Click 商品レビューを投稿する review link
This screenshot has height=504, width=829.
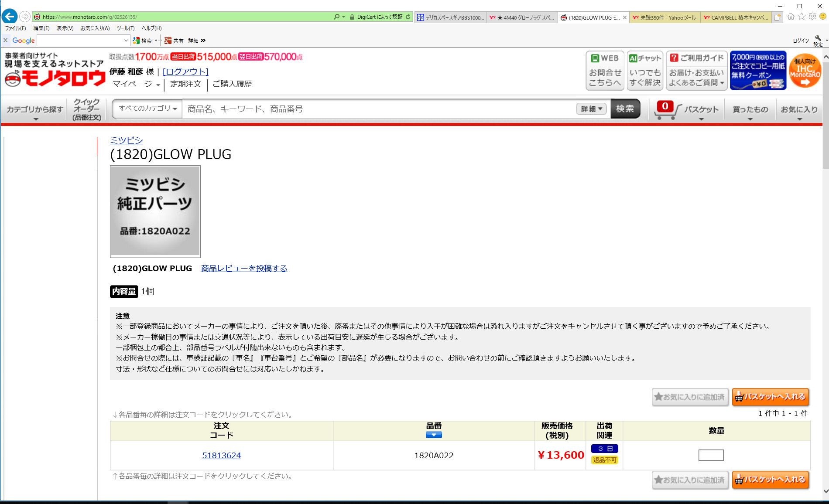[244, 269]
